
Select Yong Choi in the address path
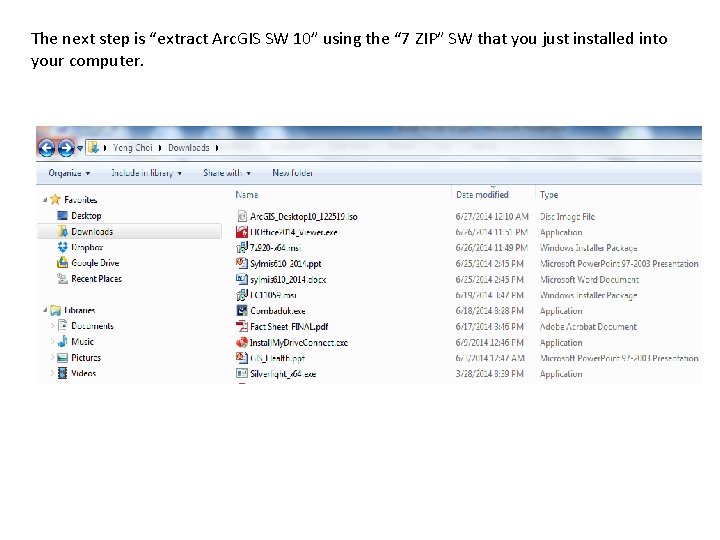coord(132,147)
